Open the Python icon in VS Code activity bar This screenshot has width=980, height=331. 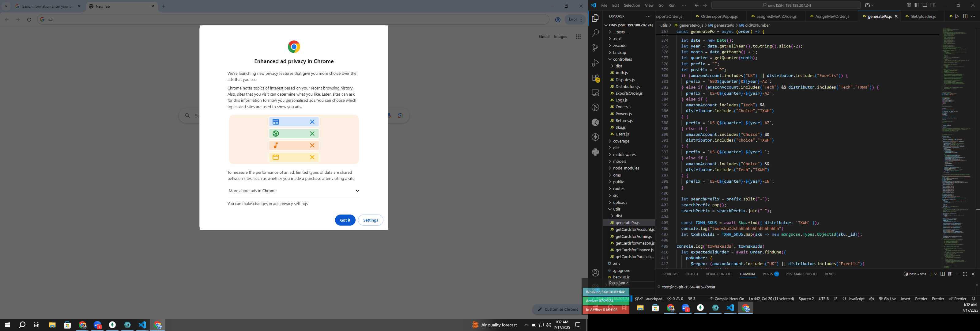[x=595, y=152]
